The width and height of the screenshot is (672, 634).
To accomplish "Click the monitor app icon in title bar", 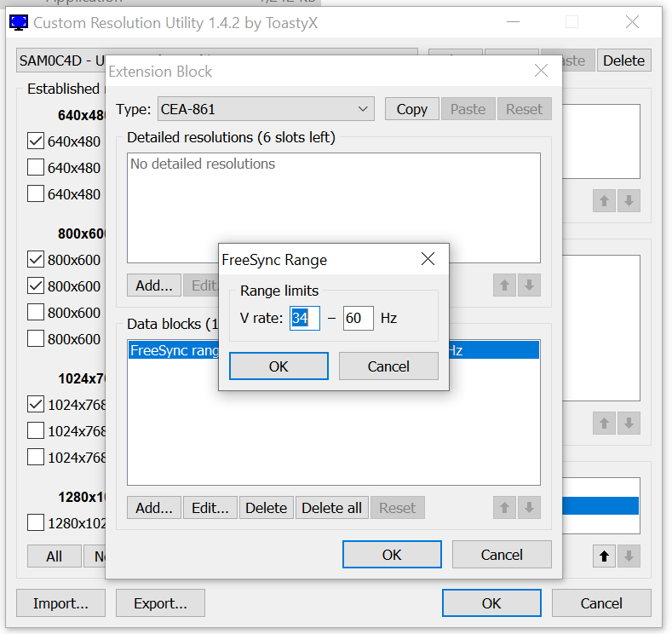I will [18, 22].
